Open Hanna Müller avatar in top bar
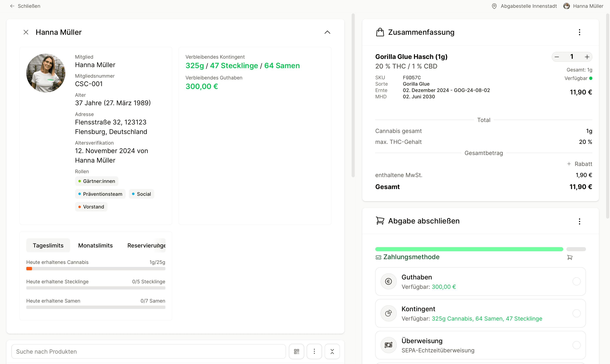The height and width of the screenshot is (364, 610). tap(567, 6)
